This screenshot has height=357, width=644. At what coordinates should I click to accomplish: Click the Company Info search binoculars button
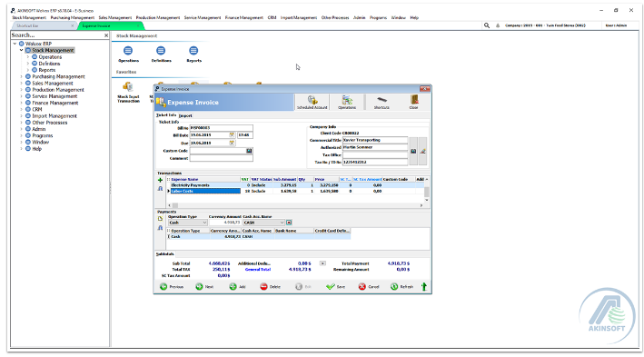pos(413,151)
